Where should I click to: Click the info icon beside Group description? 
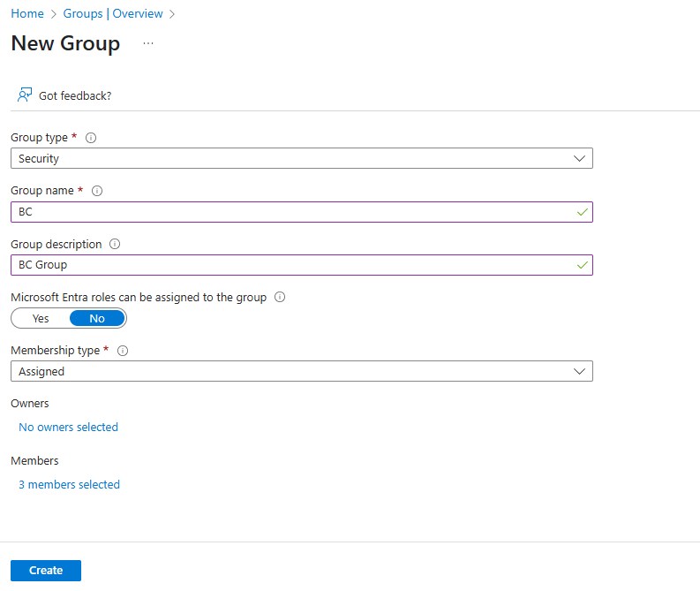pos(115,244)
